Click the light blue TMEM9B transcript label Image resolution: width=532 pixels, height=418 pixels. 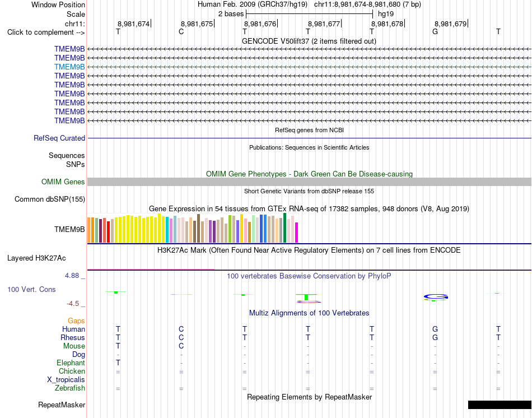click(69, 67)
